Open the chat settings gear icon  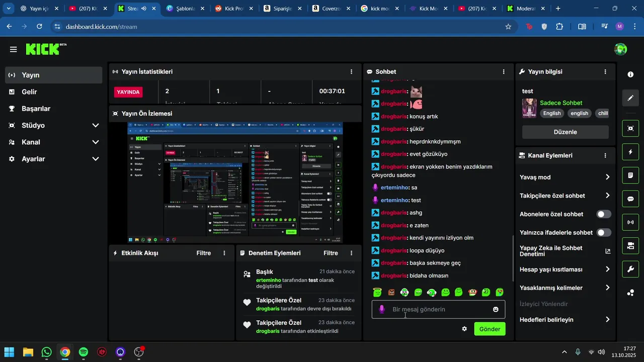[x=464, y=329]
